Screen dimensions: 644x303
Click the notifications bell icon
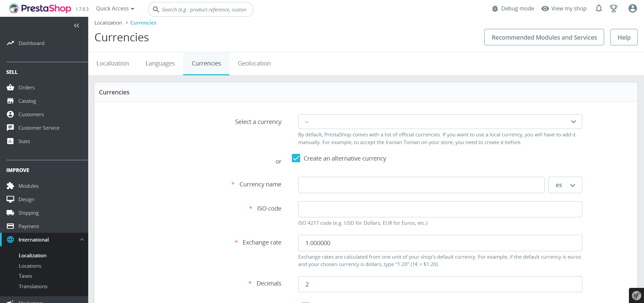599,8
